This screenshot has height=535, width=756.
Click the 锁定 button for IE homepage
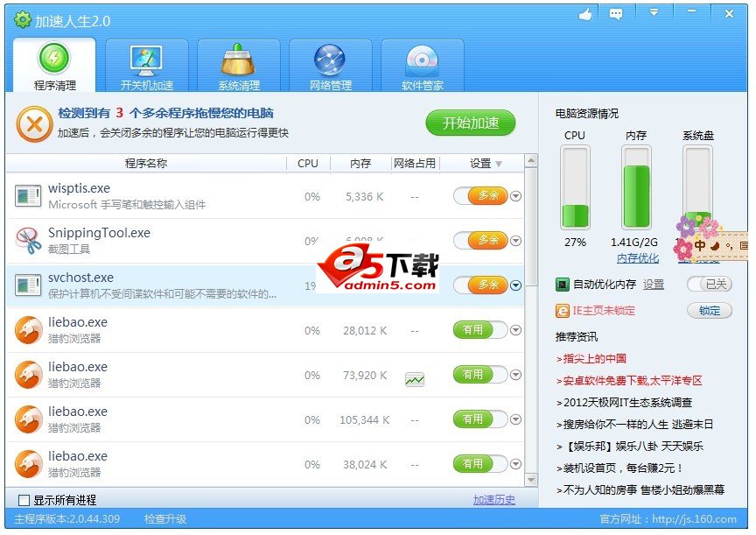710,310
